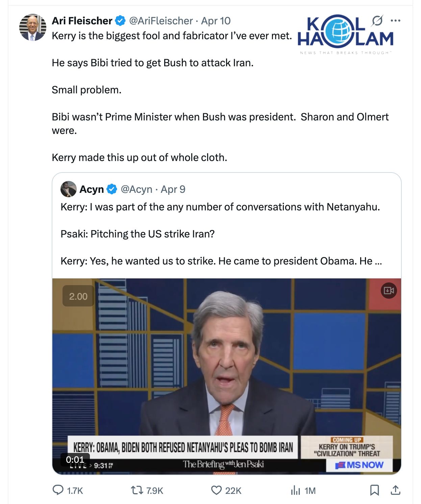Click the Apr 10 timestamp
421x504 pixels.
coord(216,21)
